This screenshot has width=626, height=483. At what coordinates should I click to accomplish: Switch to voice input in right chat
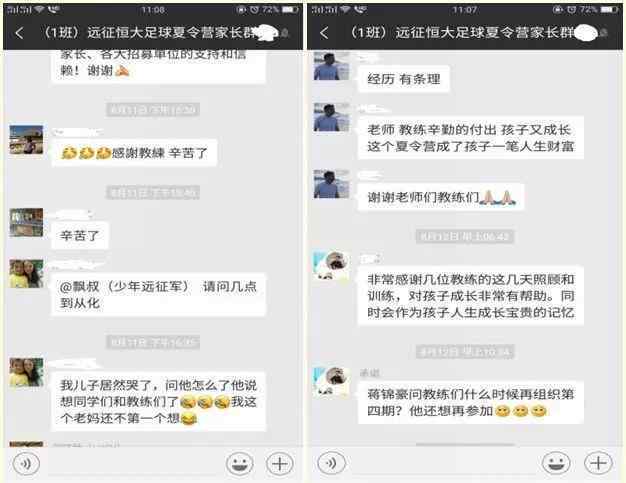331,463
